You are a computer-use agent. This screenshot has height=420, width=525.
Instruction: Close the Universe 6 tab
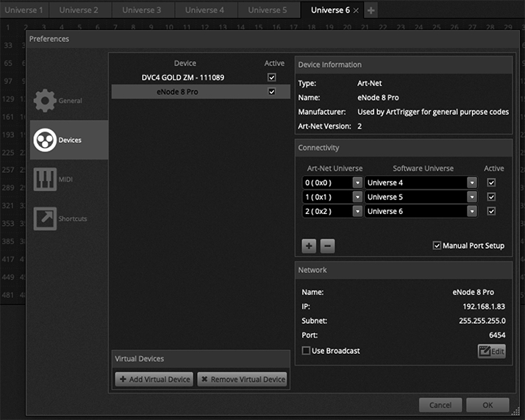[356, 11]
